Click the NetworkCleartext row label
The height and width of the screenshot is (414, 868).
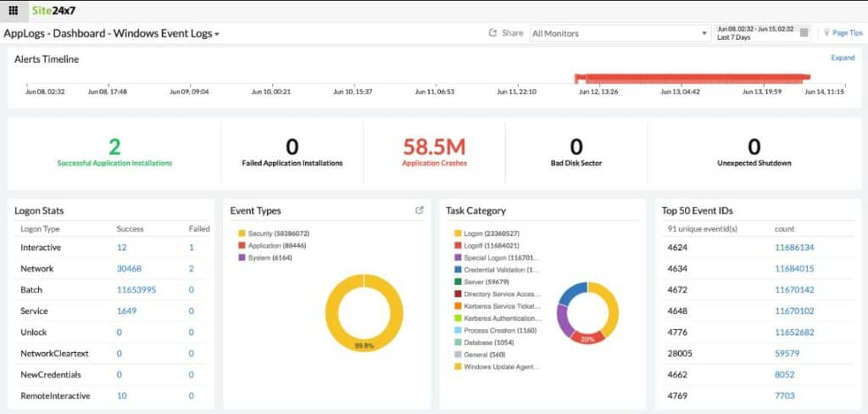[x=54, y=354]
